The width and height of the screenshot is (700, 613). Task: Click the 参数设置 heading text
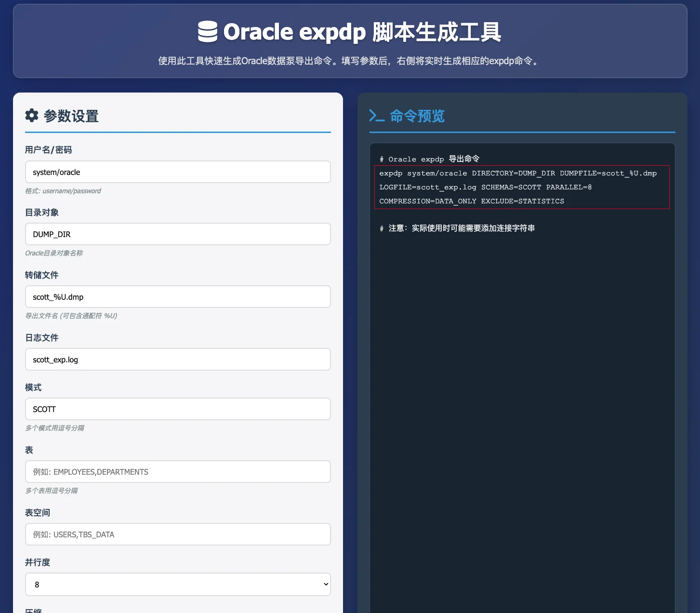[71, 116]
